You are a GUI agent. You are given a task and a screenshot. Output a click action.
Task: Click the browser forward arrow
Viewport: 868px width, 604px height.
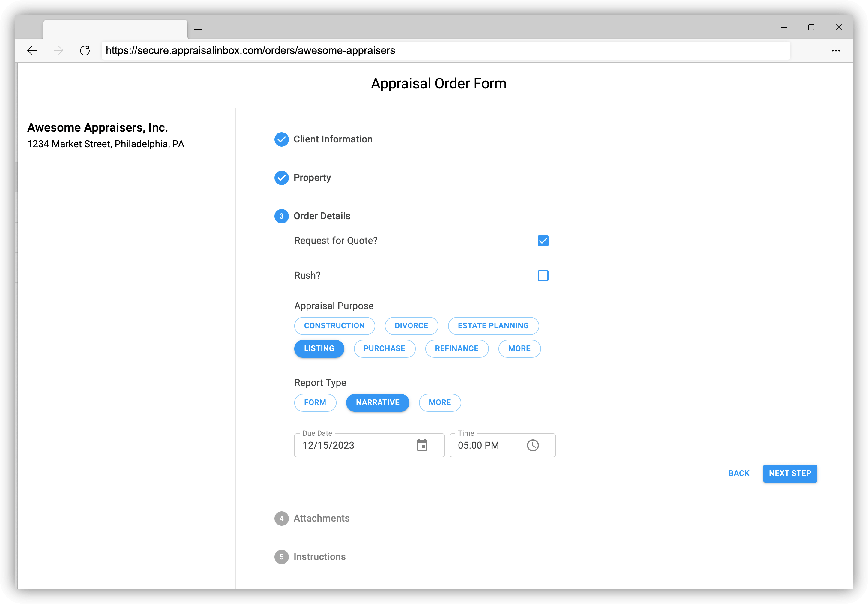(x=58, y=50)
